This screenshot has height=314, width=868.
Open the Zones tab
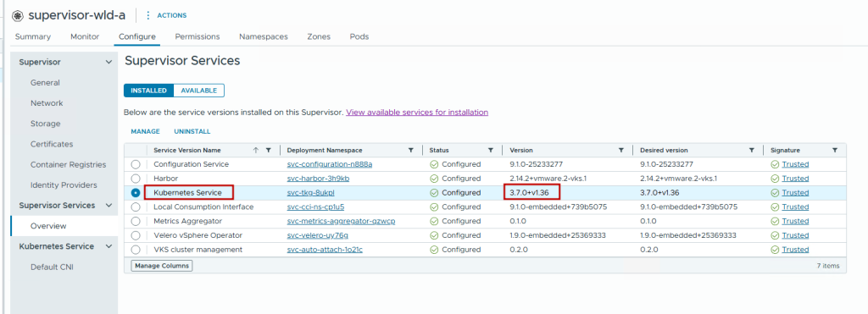point(319,37)
